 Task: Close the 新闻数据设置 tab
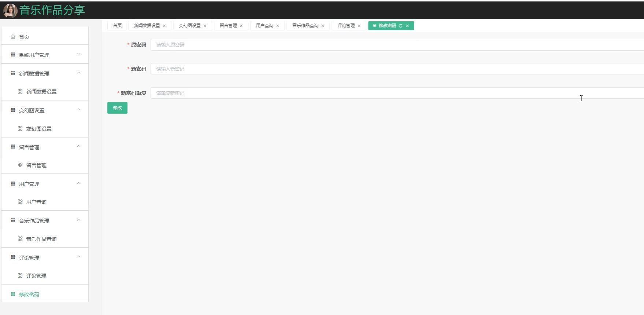coord(164,26)
